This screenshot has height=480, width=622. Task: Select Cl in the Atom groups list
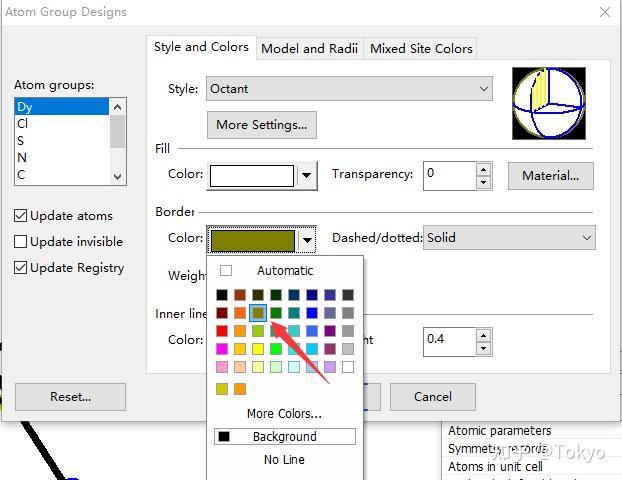click(23, 124)
